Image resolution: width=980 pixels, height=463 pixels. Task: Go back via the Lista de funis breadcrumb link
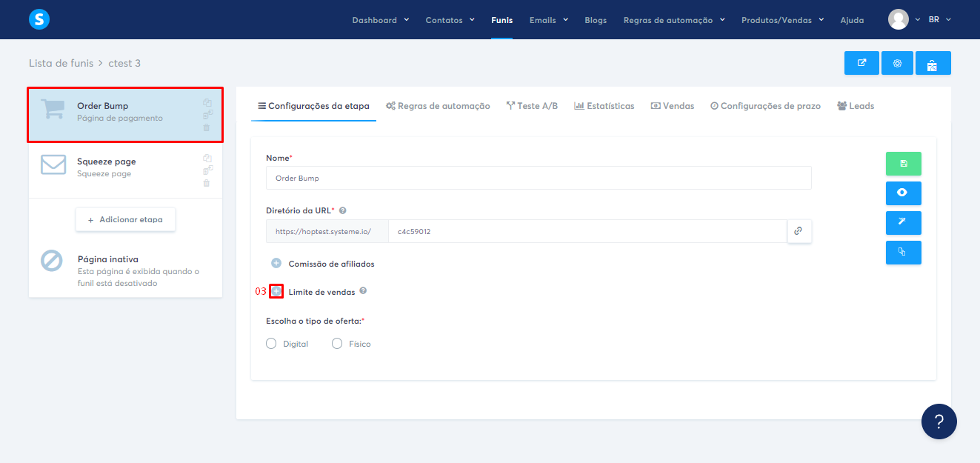(61, 63)
